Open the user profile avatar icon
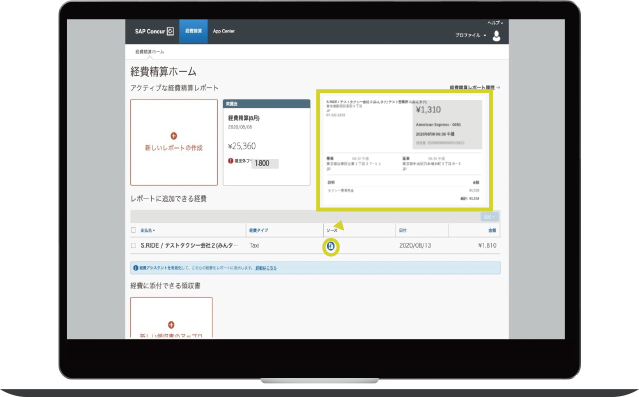Screen dimensions: 639x397 pos(496,36)
